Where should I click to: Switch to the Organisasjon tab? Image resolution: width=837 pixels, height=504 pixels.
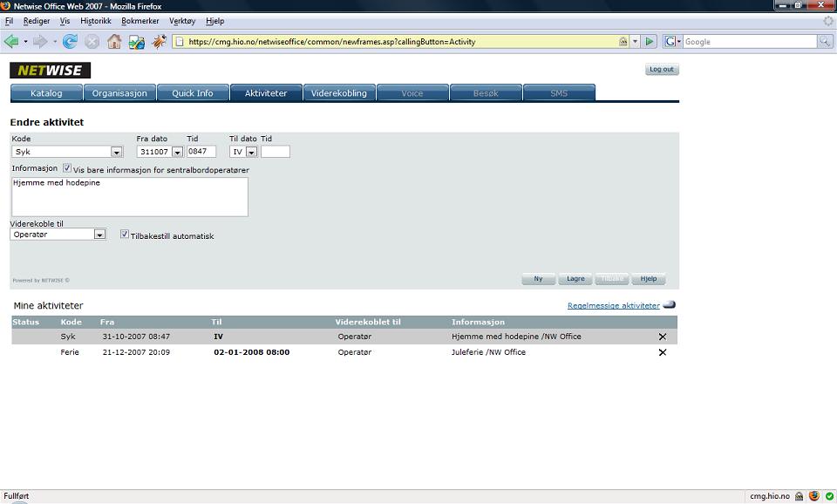tap(119, 93)
